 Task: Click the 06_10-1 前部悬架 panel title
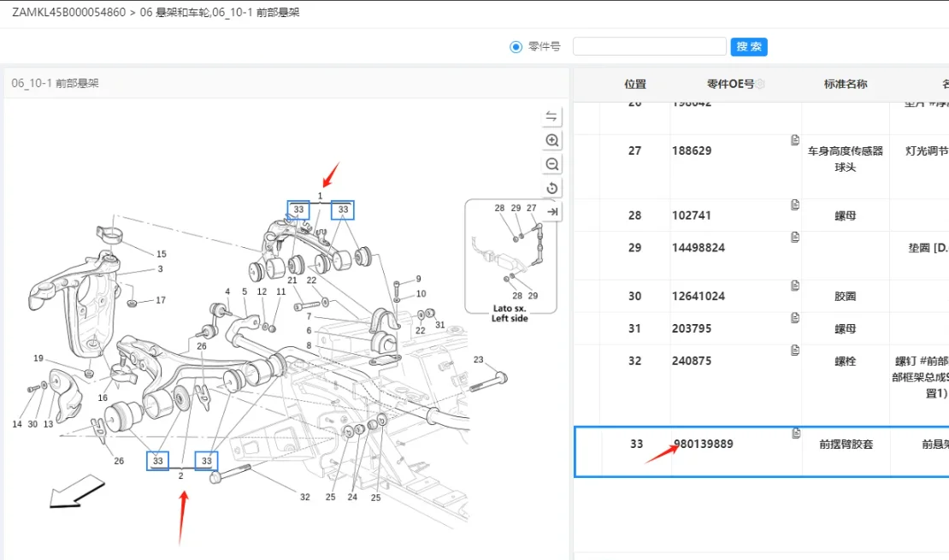tap(55, 83)
